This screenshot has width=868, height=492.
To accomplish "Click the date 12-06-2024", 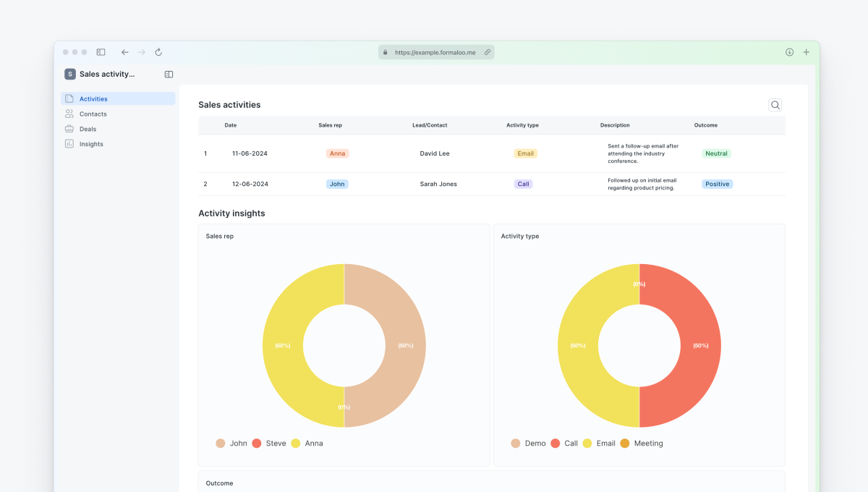I will point(250,184).
